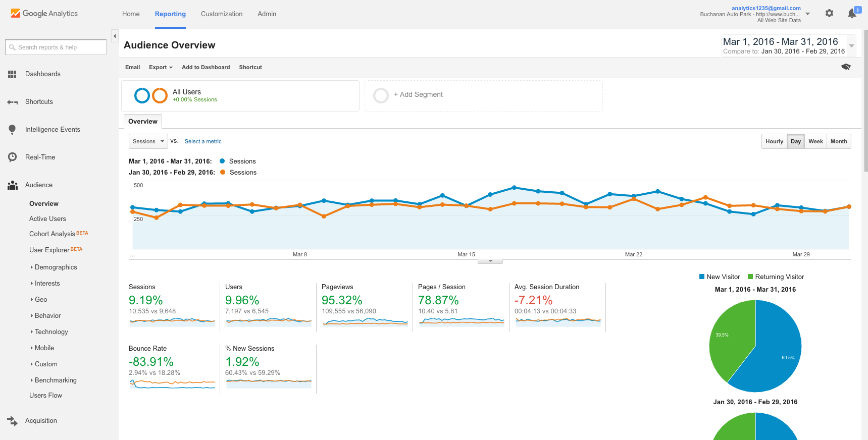Click the Sessions sparkline thumbnail

(172, 321)
